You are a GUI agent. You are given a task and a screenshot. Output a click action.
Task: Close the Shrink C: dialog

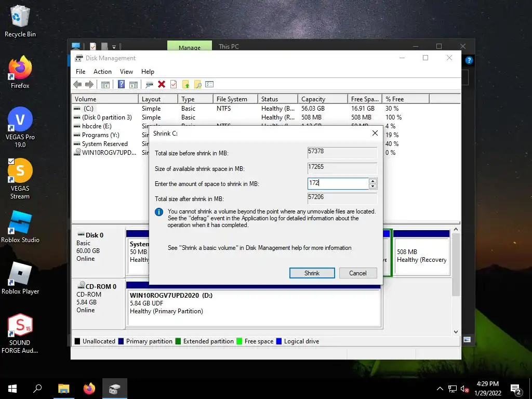click(375, 133)
